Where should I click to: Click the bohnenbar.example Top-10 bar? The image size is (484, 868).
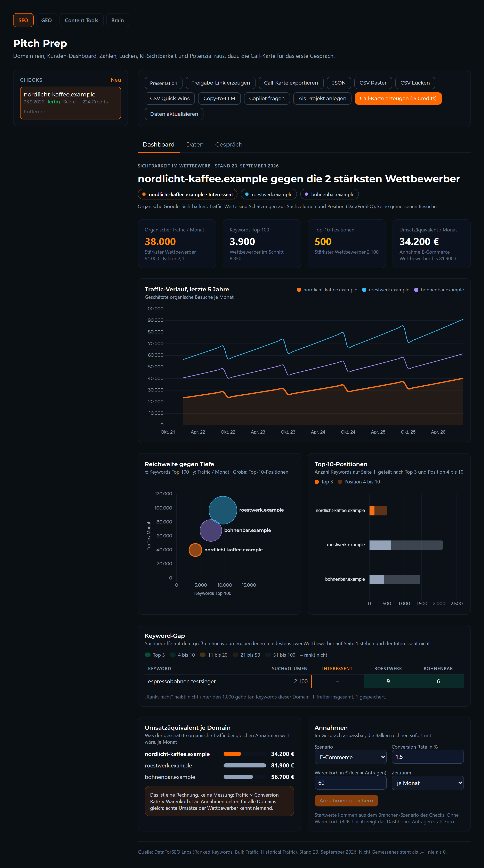pyautogui.click(x=395, y=579)
